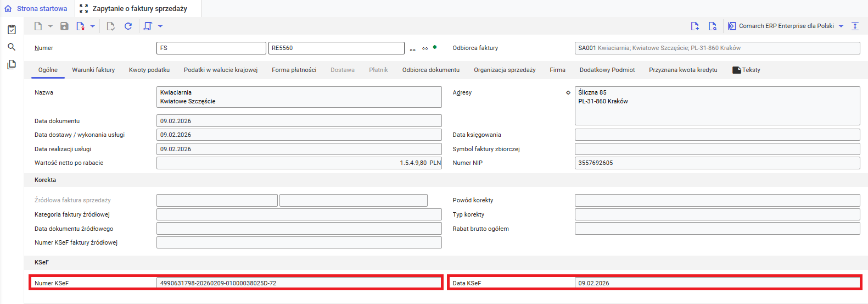Click the Numer NIP field

coord(716,163)
